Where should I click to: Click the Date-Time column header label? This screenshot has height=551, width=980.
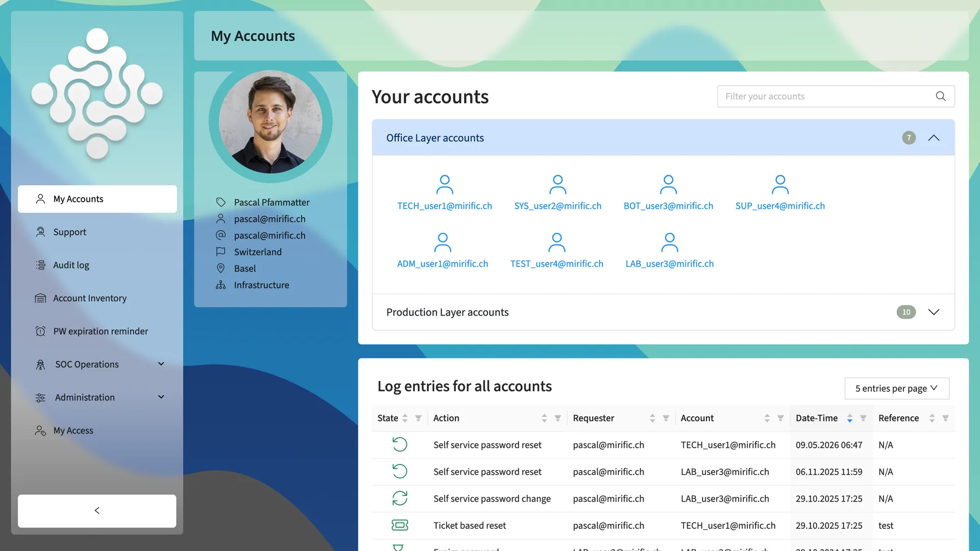pos(817,418)
